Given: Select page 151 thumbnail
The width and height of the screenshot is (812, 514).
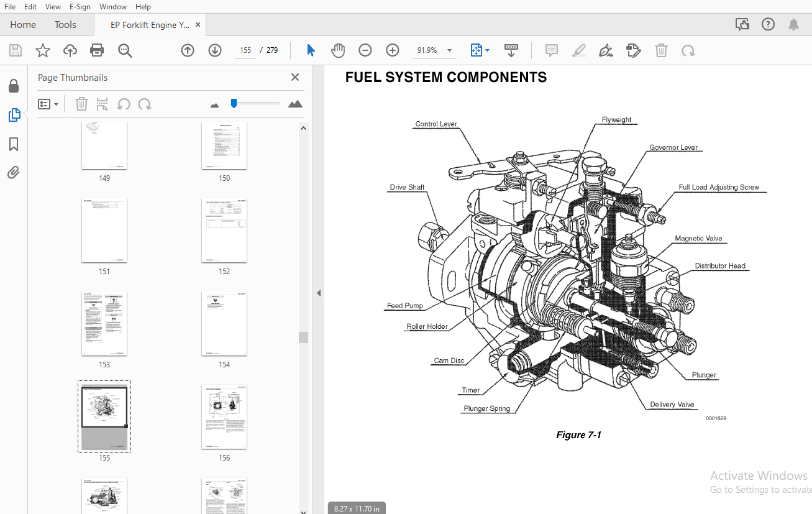Looking at the screenshot, I should click(x=104, y=231).
